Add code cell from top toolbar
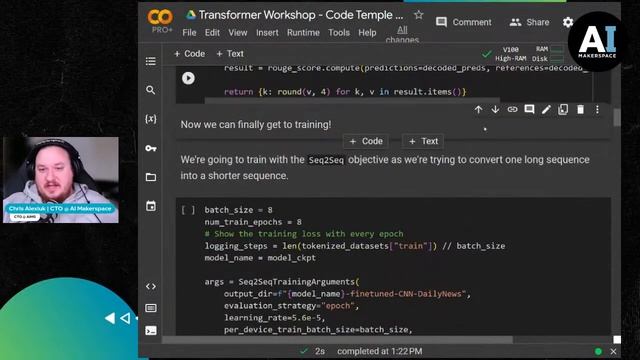This screenshot has height=360, width=640. [x=189, y=54]
